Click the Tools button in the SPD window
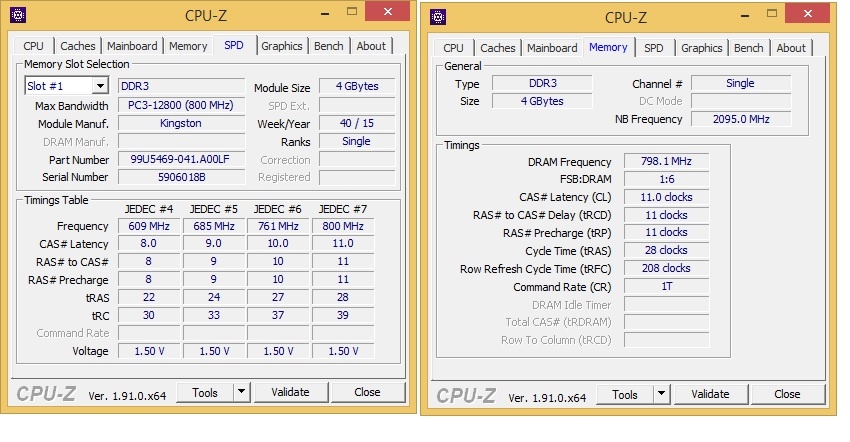Image resolution: width=850 pixels, height=442 pixels. pos(204,393)
